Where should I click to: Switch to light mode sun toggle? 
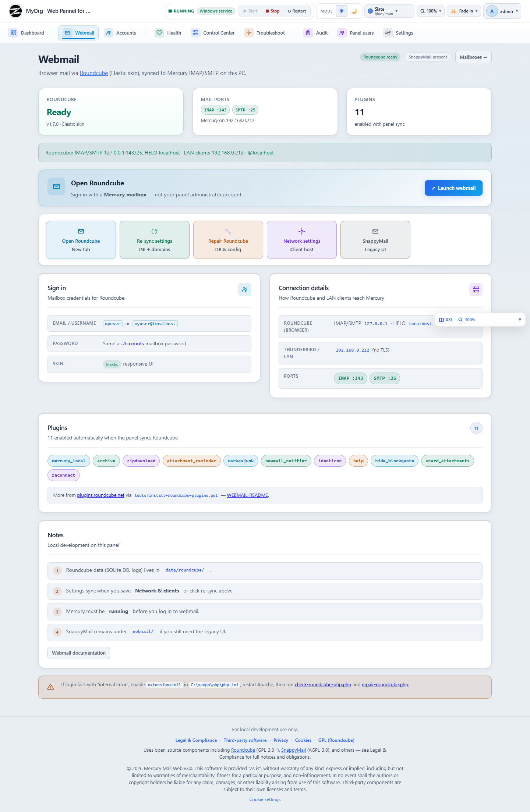click(x=342, y=11)
